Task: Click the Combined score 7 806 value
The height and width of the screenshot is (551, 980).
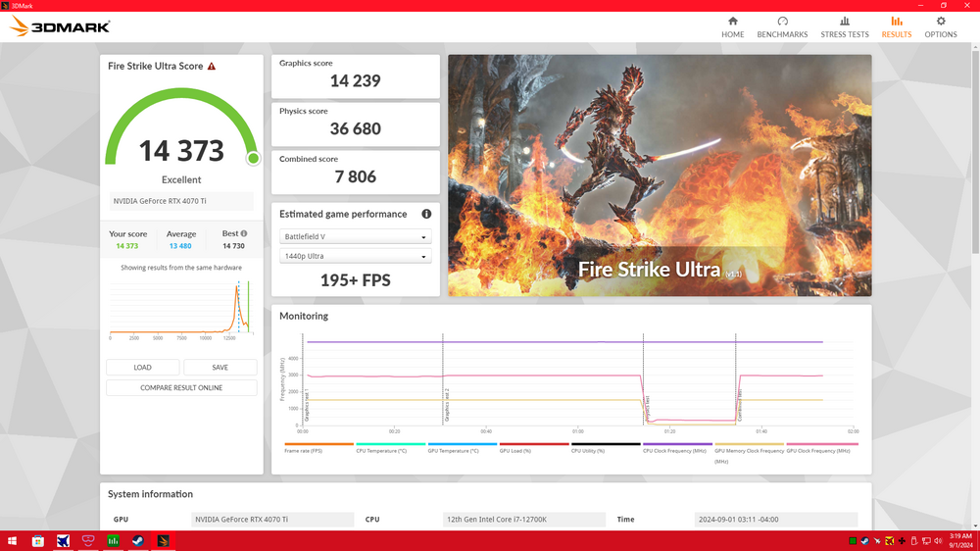Action: click(x=355, y=177)
